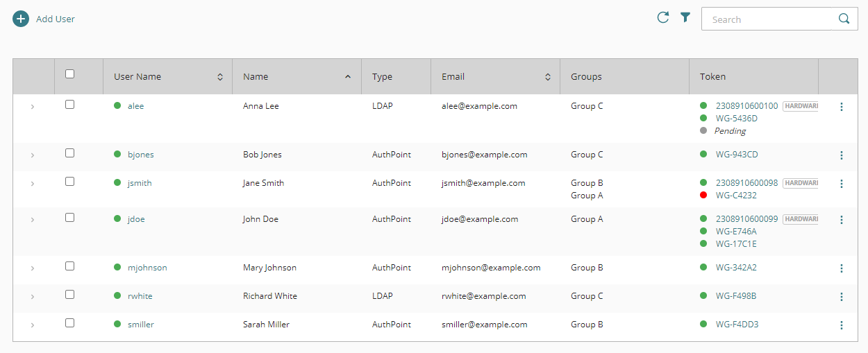Sort by Email column header

pos(547,77)
